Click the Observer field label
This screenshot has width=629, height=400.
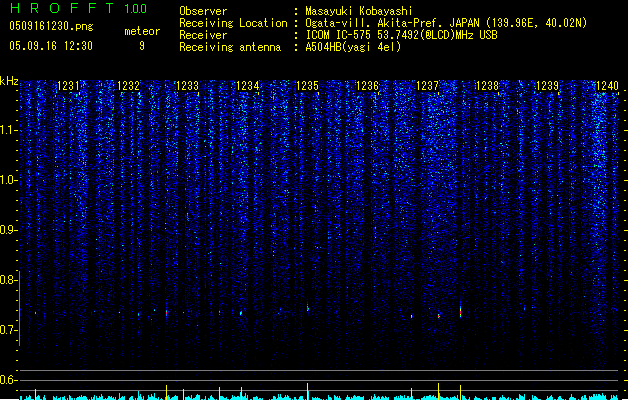203,11
